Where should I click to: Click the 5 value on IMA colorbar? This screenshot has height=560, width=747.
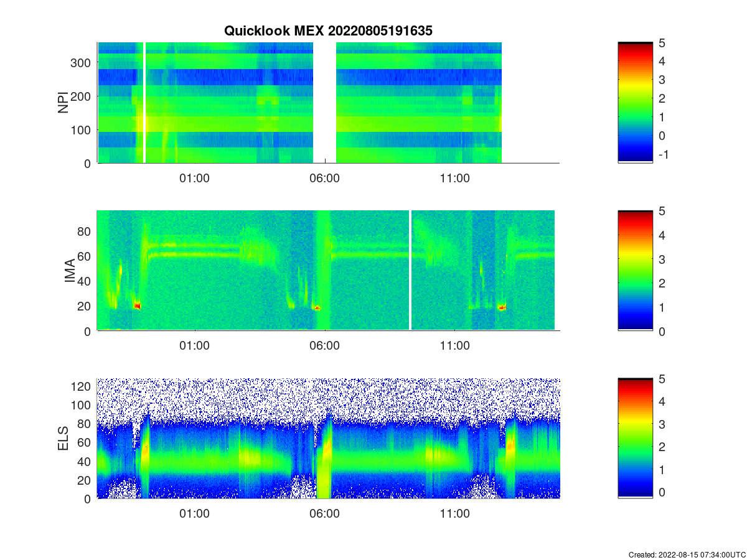point(662,211)
